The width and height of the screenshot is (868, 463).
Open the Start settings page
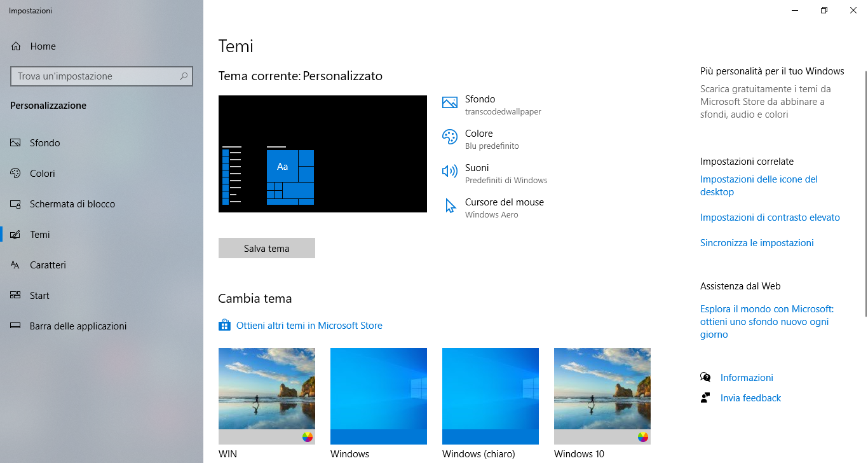[x=102, y=296]
